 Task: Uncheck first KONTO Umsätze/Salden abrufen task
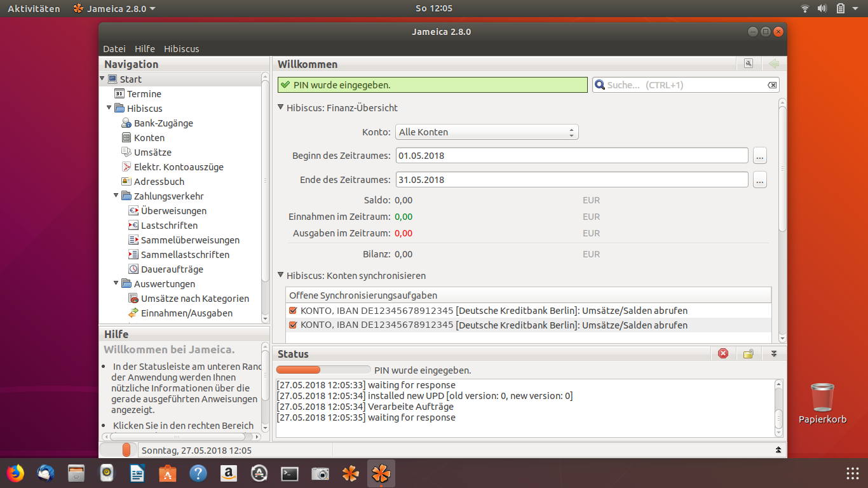coord(293,311)
